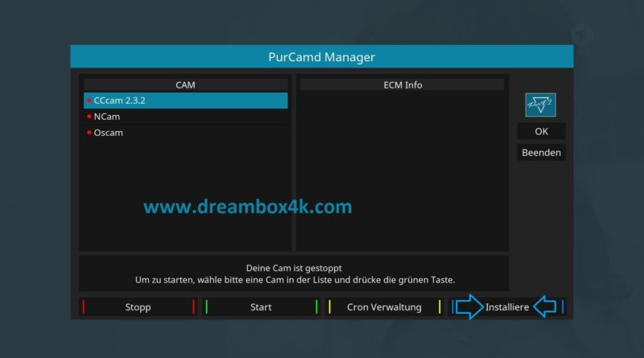Click the ECM Info panel header

(x=402, y=85)
